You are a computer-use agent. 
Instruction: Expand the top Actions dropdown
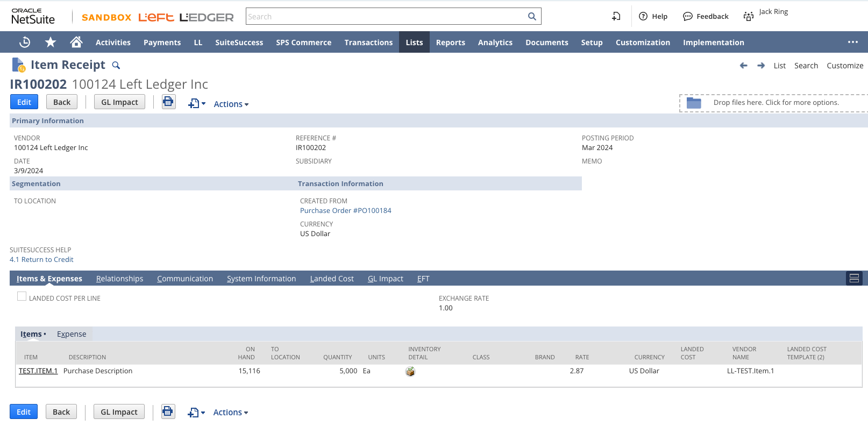pos(231,104)
